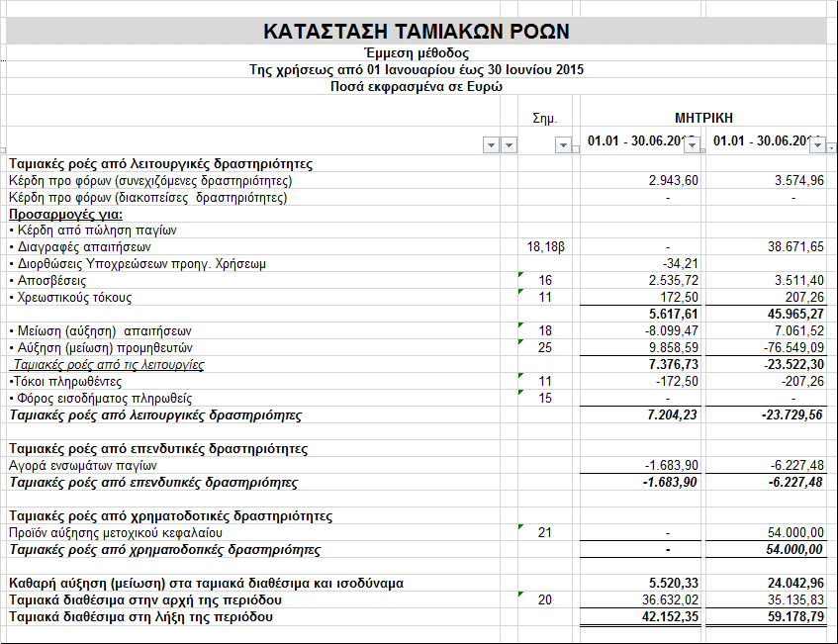The height and width of the screenshot is (644, 838).
Task: Click the value -34,21
Action: coord(681,264)
